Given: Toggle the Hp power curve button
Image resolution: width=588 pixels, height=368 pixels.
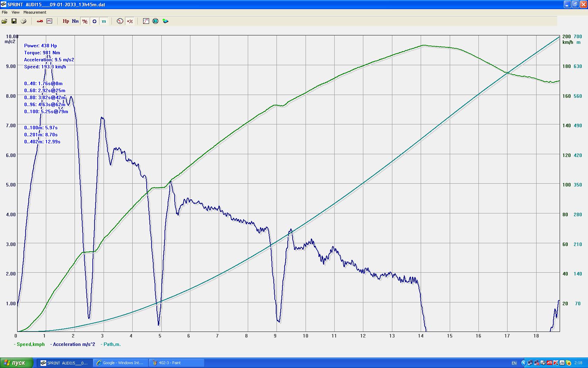Looking at the screenshot, I should pyautogui.click(x=66, y=21).
